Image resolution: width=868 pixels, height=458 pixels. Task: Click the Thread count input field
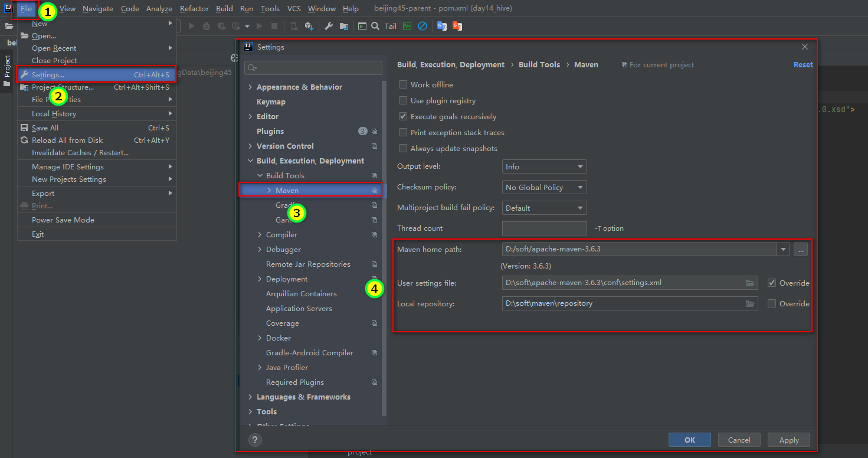click(544, 228)
